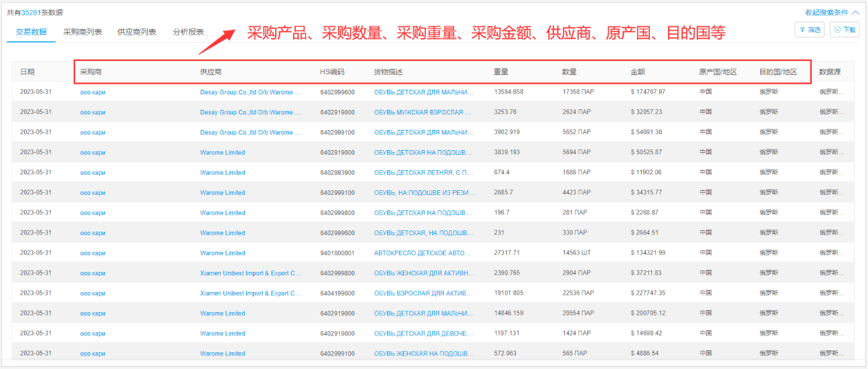Click the 原产国/地区 column header

[718, 72]
